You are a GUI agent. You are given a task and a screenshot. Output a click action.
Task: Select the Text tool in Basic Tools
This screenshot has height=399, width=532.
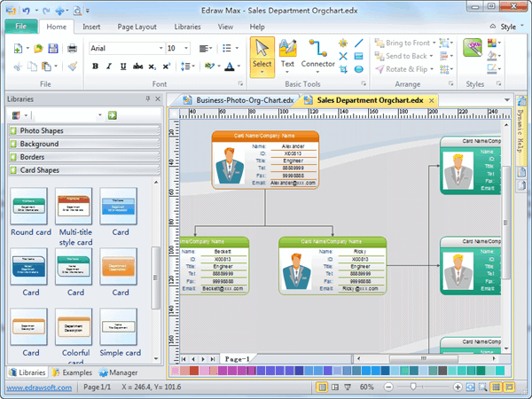(x=287, y=52)
